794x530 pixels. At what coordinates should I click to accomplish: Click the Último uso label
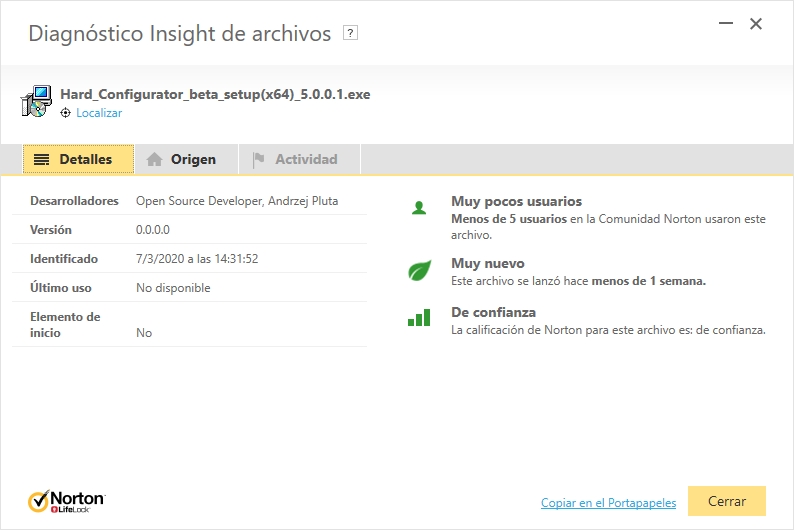(61, 288)
